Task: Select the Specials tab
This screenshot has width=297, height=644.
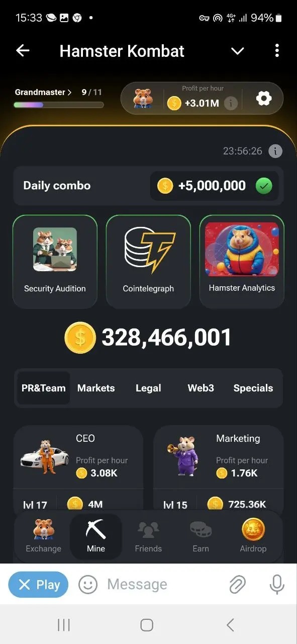Action: click(253, 388)
